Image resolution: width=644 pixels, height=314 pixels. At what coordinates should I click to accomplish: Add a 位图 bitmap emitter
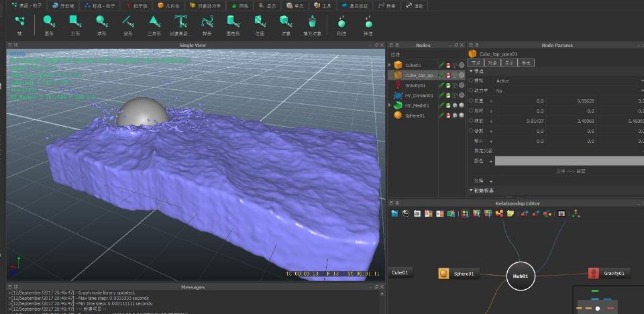(259, 21)
